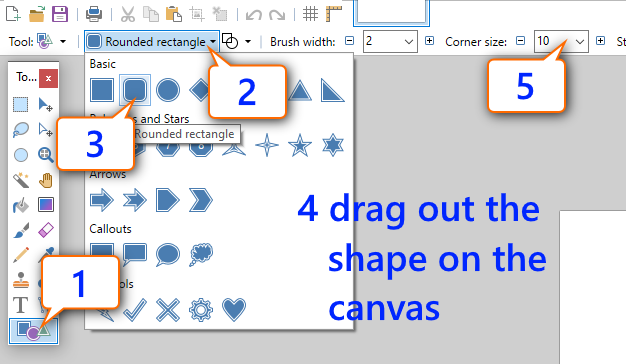Select the Shapes tool in Tools window
The height and width of the screenshot is (364, 626).
(34, 331)
